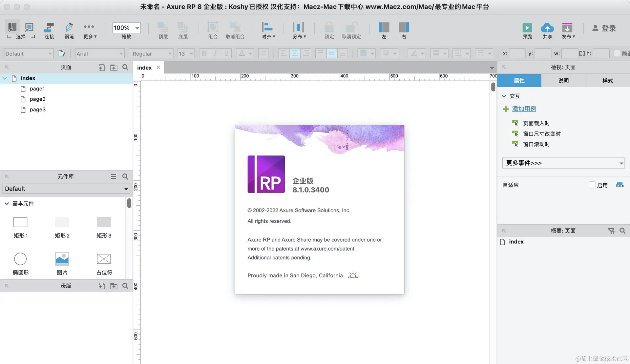Screen dimensions: 630x364
Task: Click search icon in widget library panel
Action: tap(125, 177)
